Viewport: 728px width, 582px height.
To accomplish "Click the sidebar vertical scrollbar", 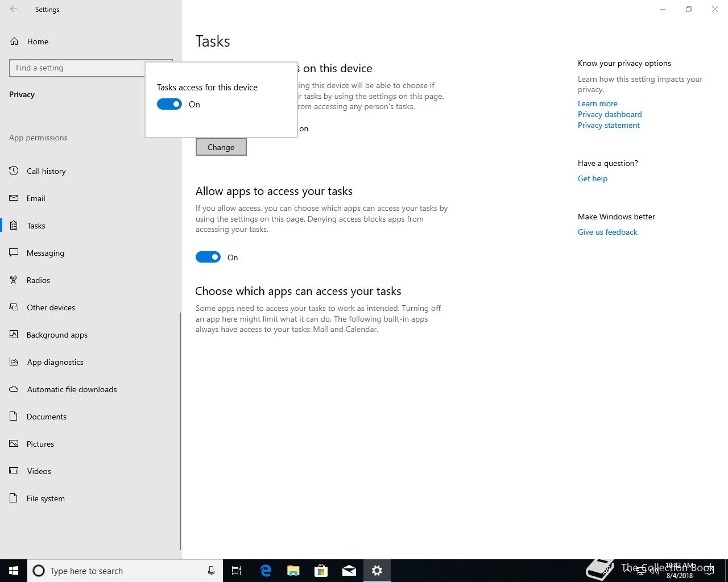I will pyautogui.click(x=180, y=431).
